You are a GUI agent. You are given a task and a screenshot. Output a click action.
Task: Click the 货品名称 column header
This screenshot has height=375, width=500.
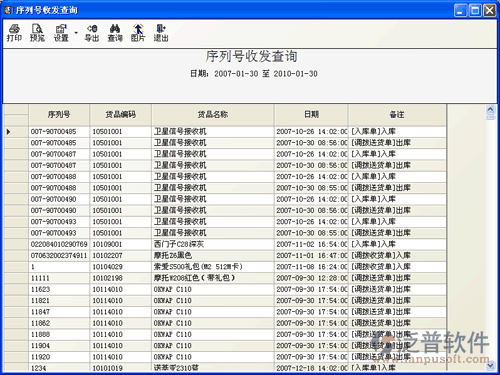(213, 115)
